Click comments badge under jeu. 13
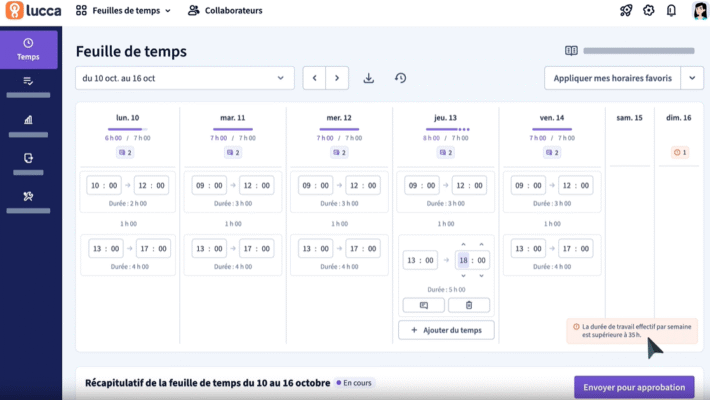The image size is (710, 400). (x=446, y=153)
